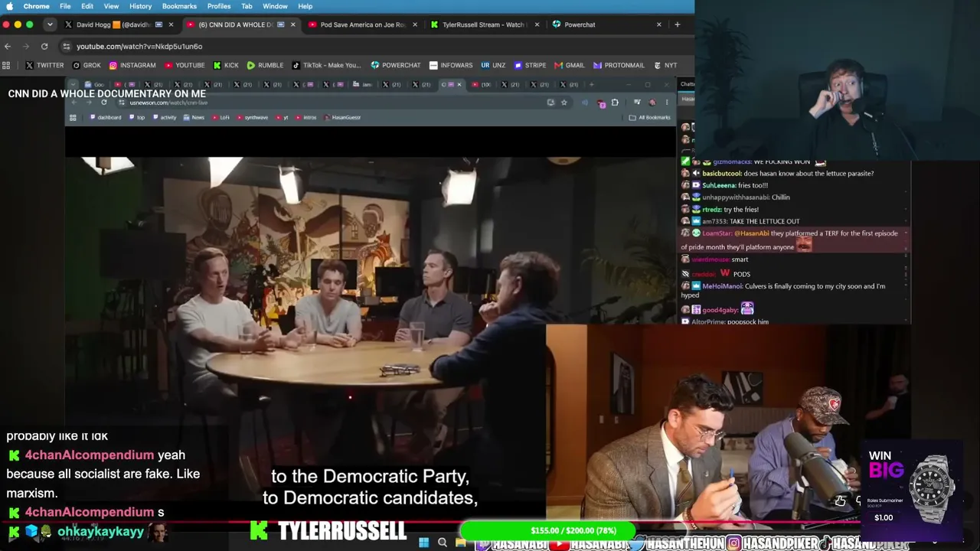Open the RUMBLE bookmark

tap(265, 65)
